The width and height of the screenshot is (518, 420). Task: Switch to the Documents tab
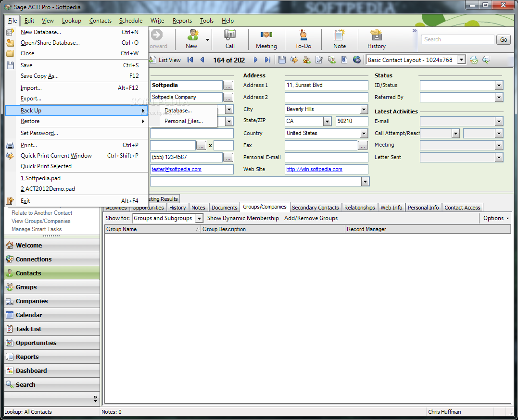pos(224,208)
